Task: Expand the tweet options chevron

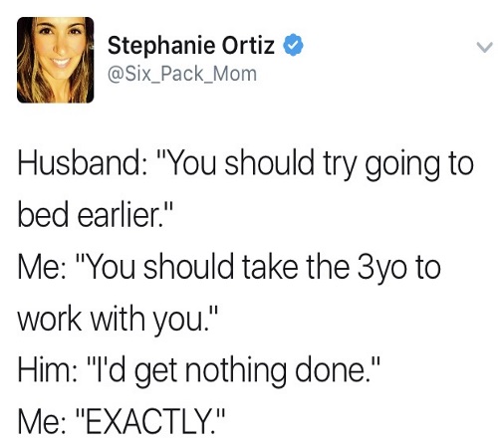Action: 485,47
